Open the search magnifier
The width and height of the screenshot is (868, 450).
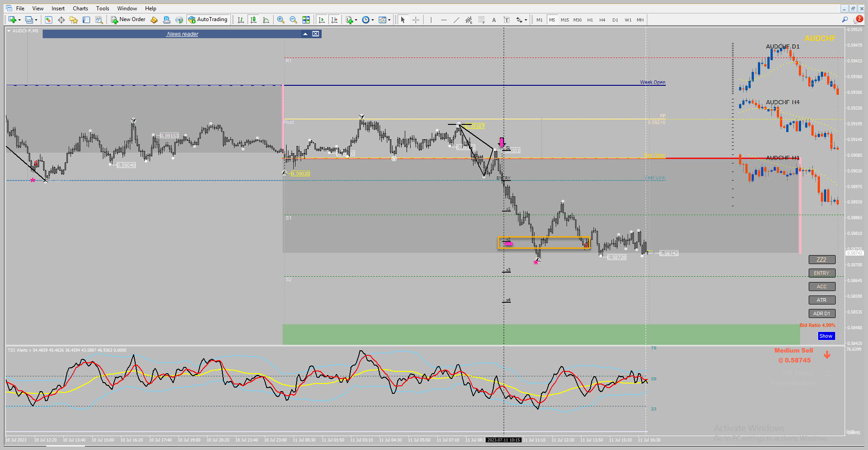(845, 20)
